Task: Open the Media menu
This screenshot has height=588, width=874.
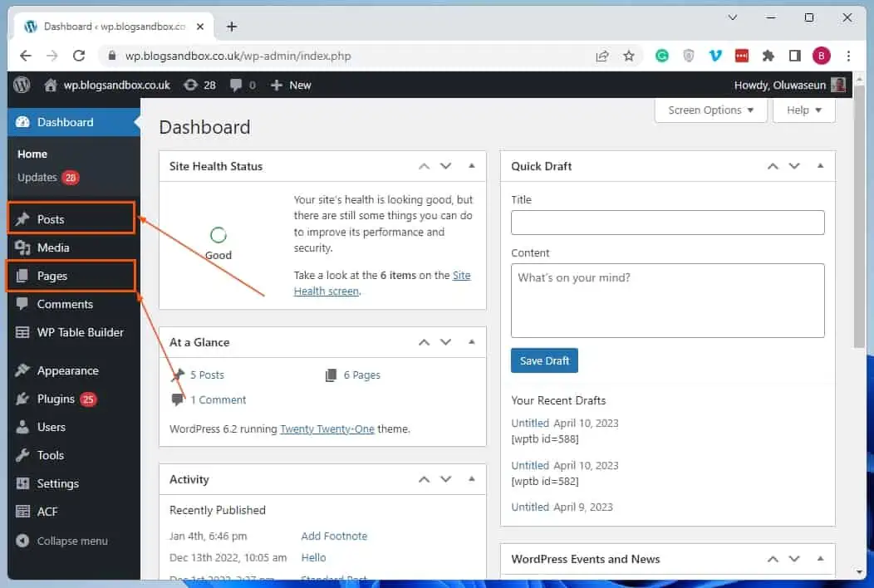Action: coord(74,247)
